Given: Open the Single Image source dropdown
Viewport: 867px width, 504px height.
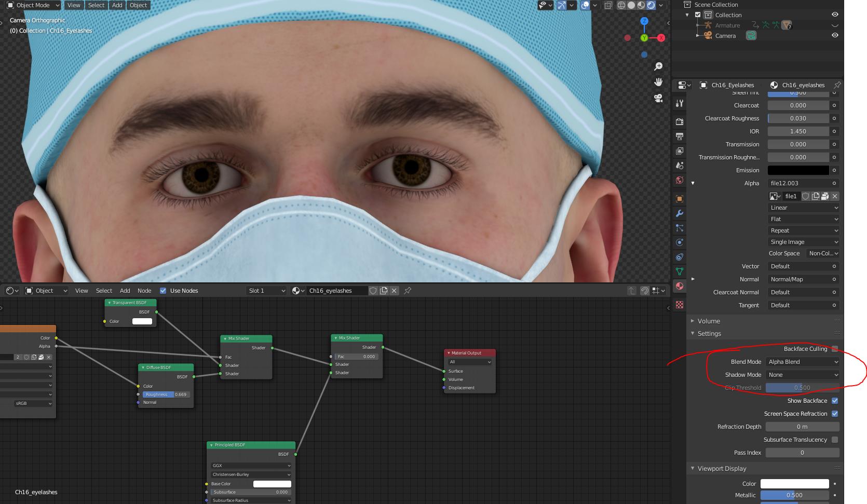Looking at the screenshot, I should click(804, 242).
